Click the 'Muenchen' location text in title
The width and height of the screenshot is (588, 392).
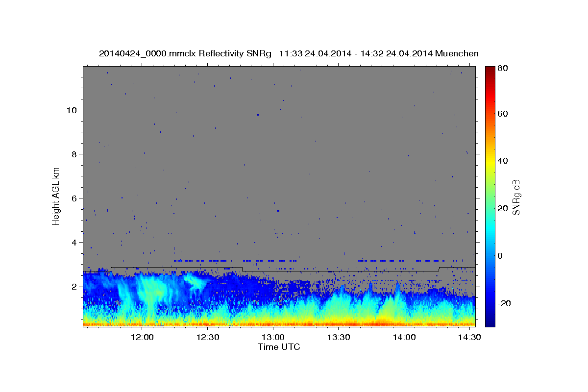click(x=456, y=54)
